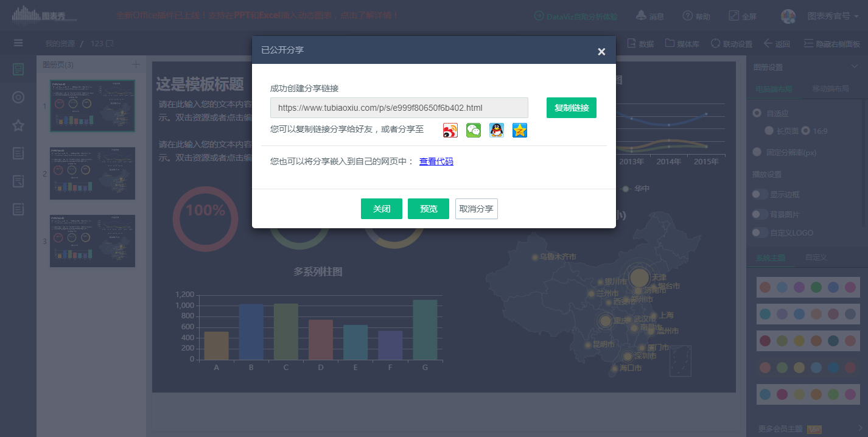The height and width of the screenshot is (437, 868).
Task: Open the 消息 notification bell
Action: click(x=649, y=16)
